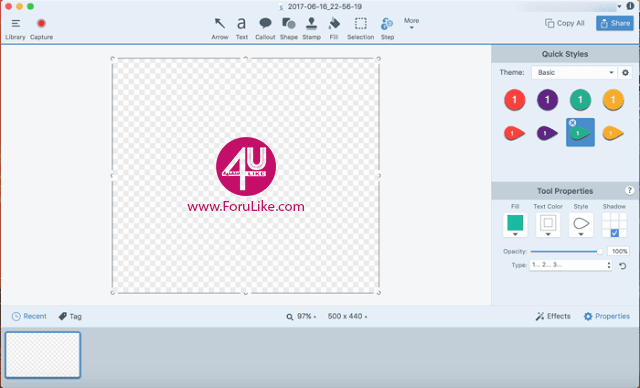Image resolution: width=640 pixels, height=388 pixels.
Task: Select the Selection tool
Action: click(360, 29)
